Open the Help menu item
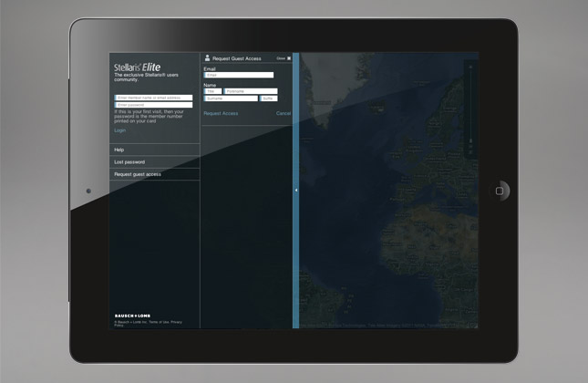588x383 pixels. click(154, 150)
